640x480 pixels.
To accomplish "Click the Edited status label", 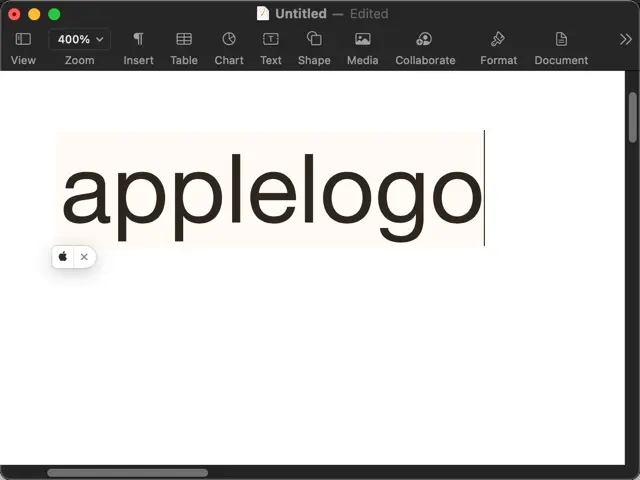I will click(369, 14).
